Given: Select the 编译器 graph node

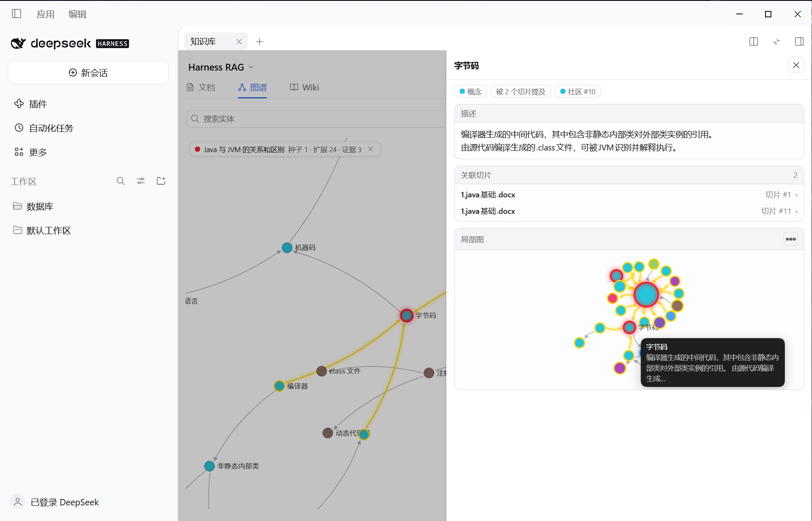Looking at the screenshot, I should pyautogui.click(x=279, y=386).
